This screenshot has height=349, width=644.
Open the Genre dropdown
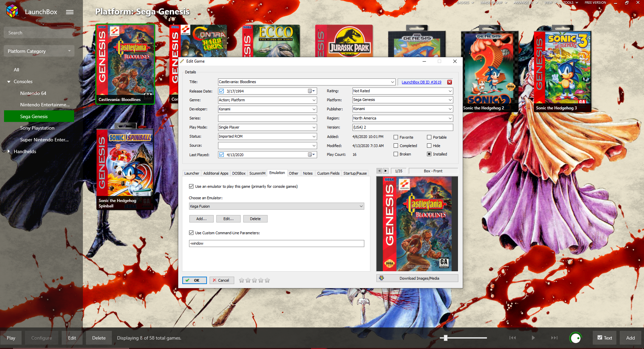(x=314, y=100)
